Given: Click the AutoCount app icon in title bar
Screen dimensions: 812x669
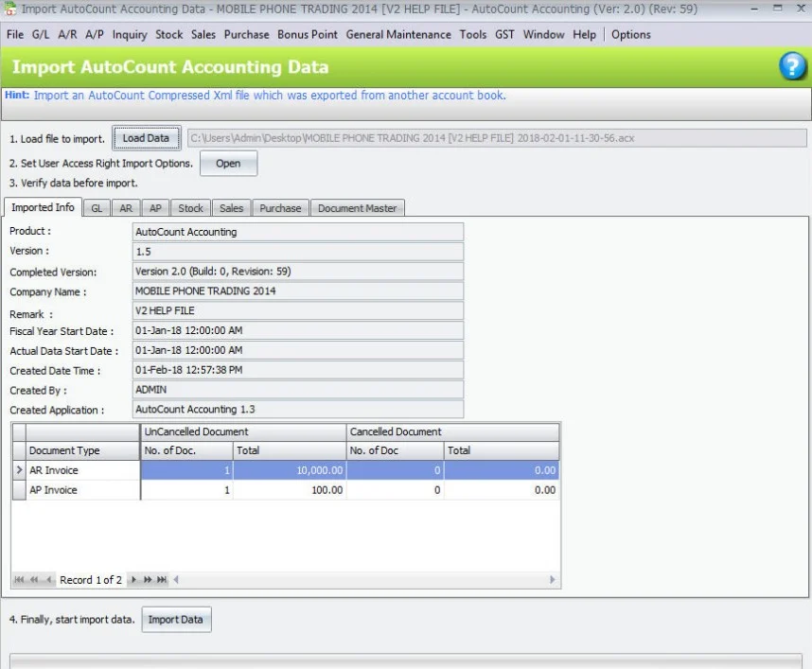Looking at the screenshot, I should (x=9, y=9).
